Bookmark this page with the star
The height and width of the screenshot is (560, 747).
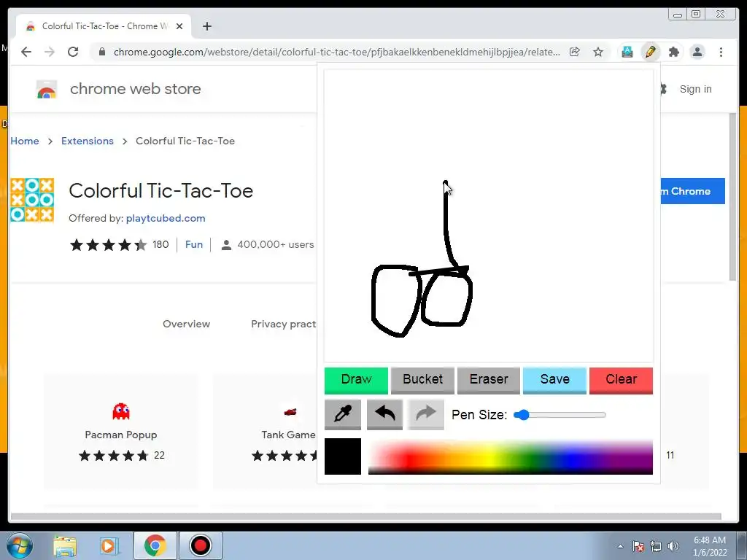coord(598,52)
